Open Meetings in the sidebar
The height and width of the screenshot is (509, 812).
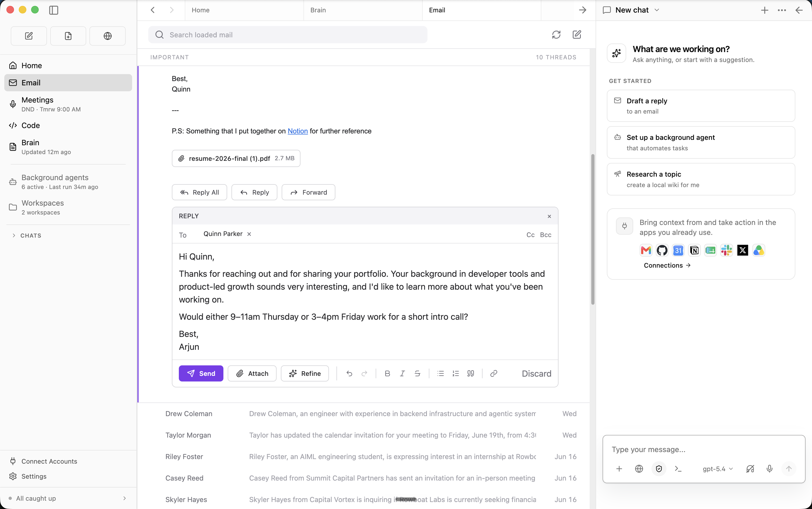click(x=68, y=104)
